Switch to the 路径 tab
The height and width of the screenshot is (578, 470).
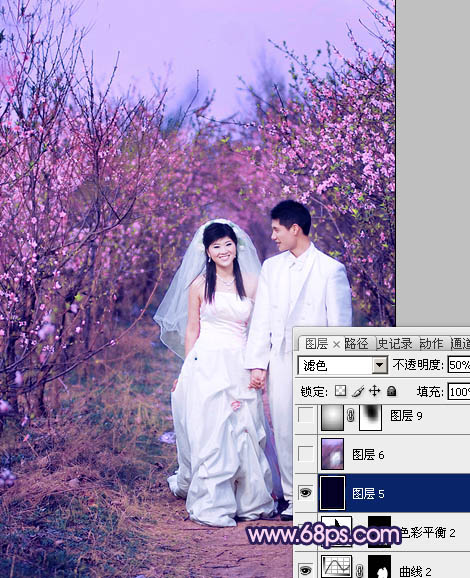tap(356, 344)
